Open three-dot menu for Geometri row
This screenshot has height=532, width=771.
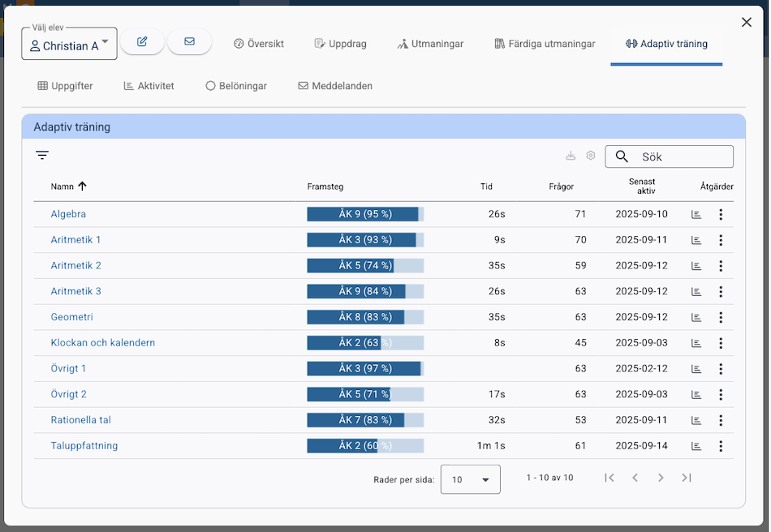click(x=721, y=317)
